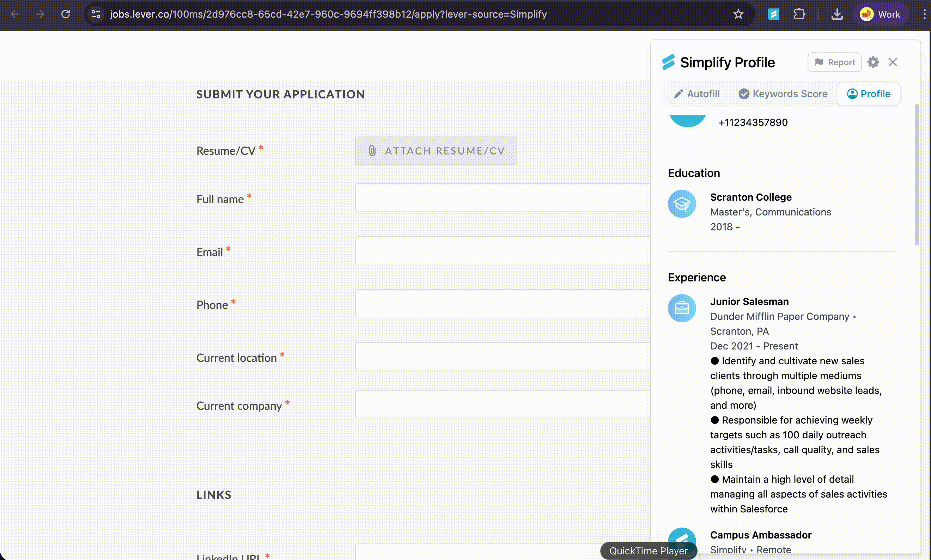Reload the current page

pyautogui.click(x=66, y=14)
